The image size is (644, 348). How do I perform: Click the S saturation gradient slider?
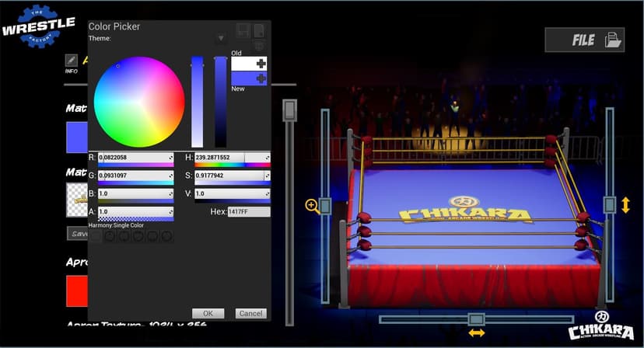click(x=233, y=183)
